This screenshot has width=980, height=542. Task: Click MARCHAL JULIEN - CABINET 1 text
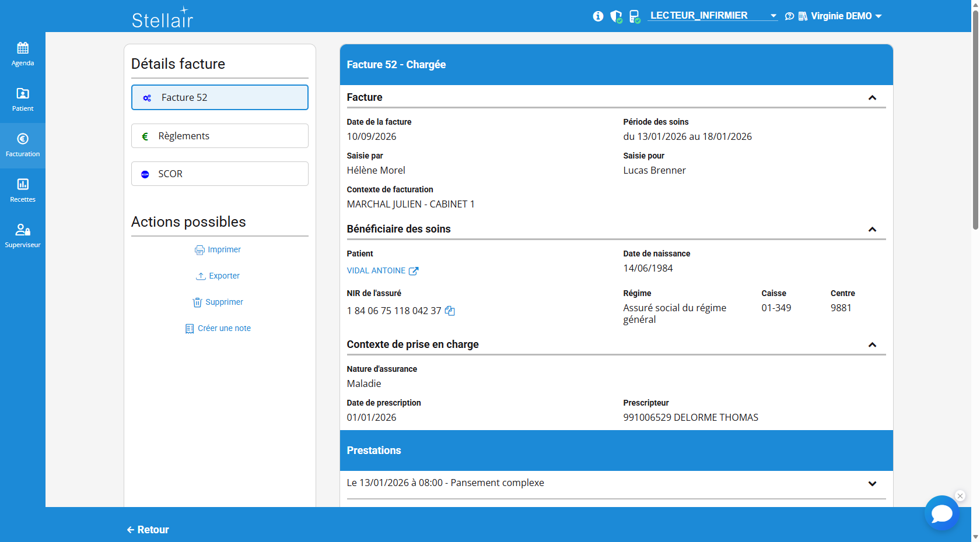point(411,204)
